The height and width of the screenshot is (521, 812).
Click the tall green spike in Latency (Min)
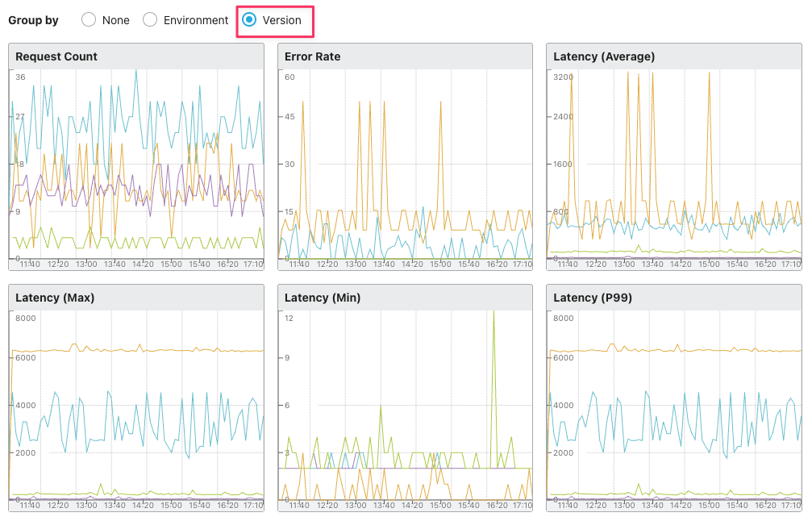click(493, 389)
